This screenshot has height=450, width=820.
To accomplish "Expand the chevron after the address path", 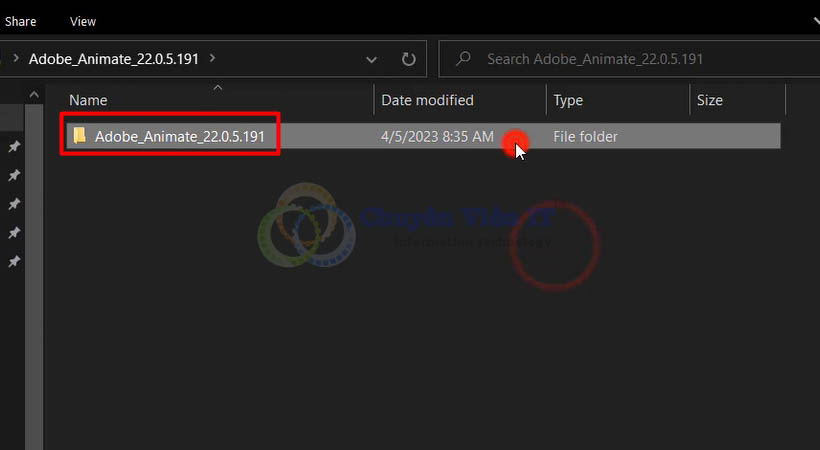I will 212,58.
